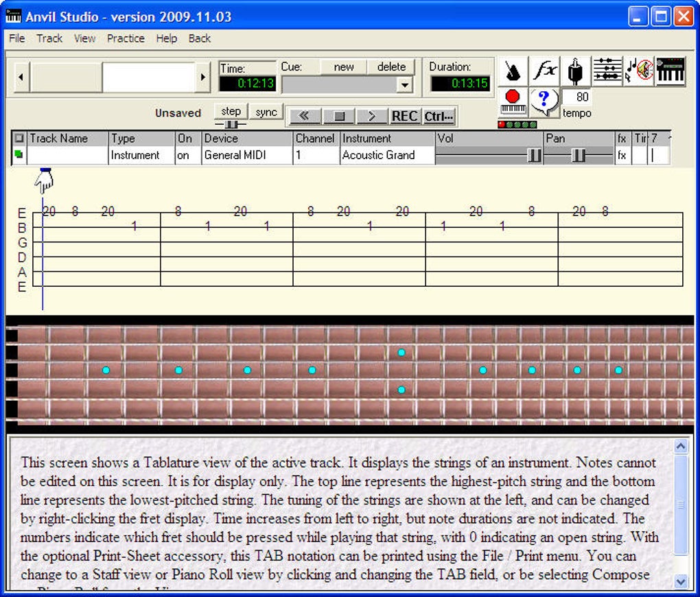700x597 pixels.
Task: Open the metronome tool
Action: coord(513,71)
